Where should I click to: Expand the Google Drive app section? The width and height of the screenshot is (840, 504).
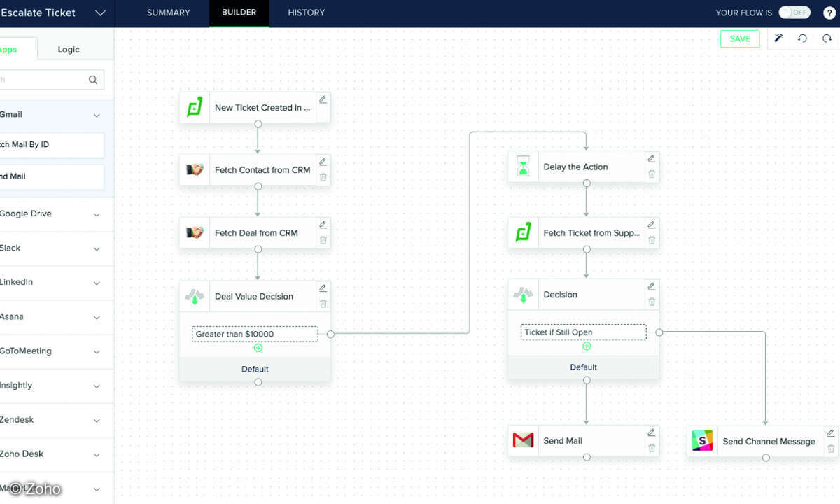point(97,214)
